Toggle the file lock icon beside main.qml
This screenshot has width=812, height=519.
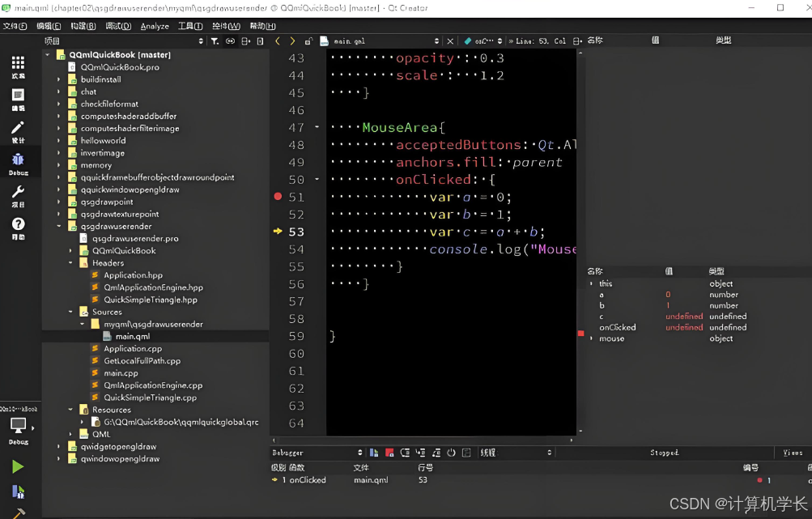(308, 41)
